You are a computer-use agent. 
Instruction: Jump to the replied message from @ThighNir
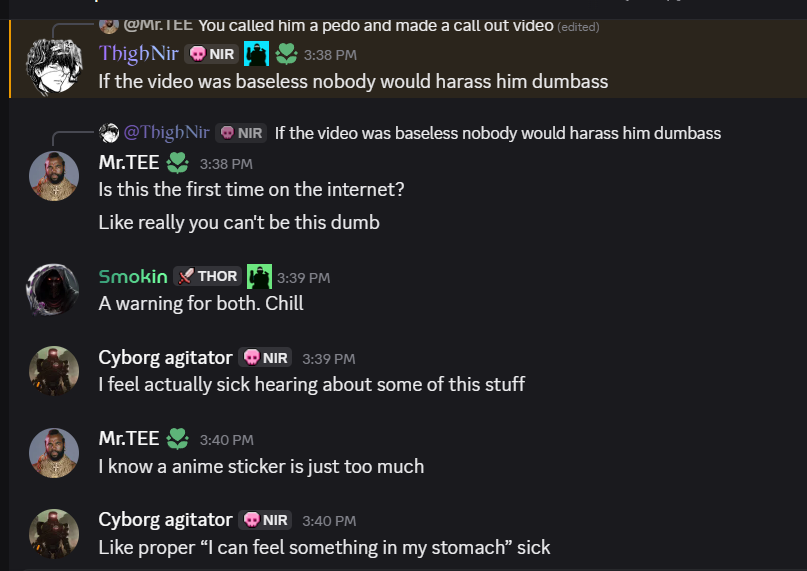coord(498,133)
